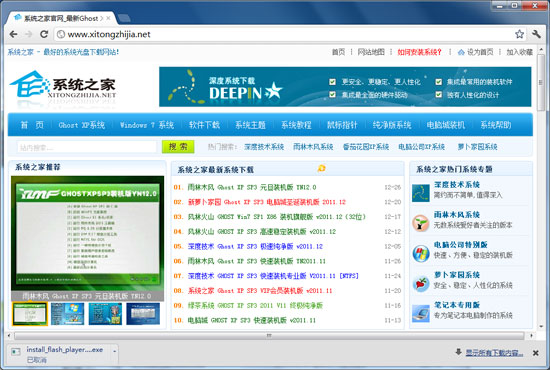
Task: Open 显示所有下载内容 link
Action: [x=494, y=353]
